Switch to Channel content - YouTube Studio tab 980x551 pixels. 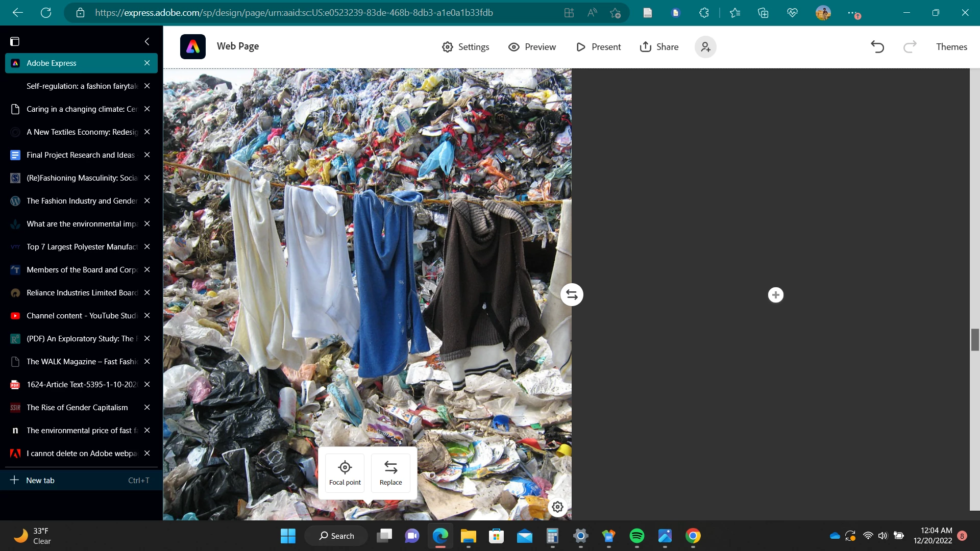(82, 316)
